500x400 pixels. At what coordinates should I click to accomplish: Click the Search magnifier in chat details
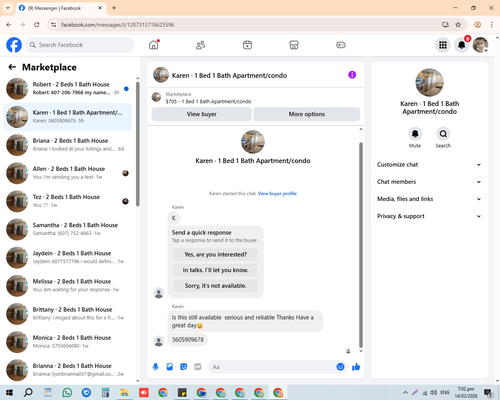pos(443,134)
